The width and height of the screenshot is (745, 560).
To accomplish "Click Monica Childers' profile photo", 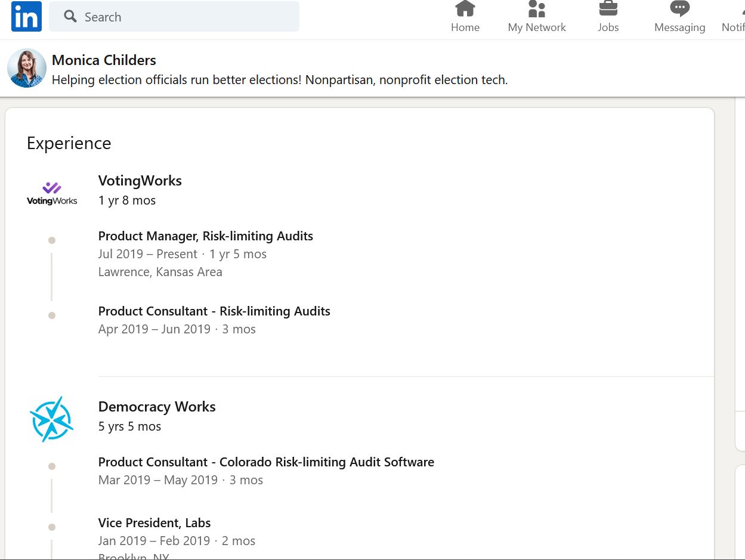I will coord(27,69).
